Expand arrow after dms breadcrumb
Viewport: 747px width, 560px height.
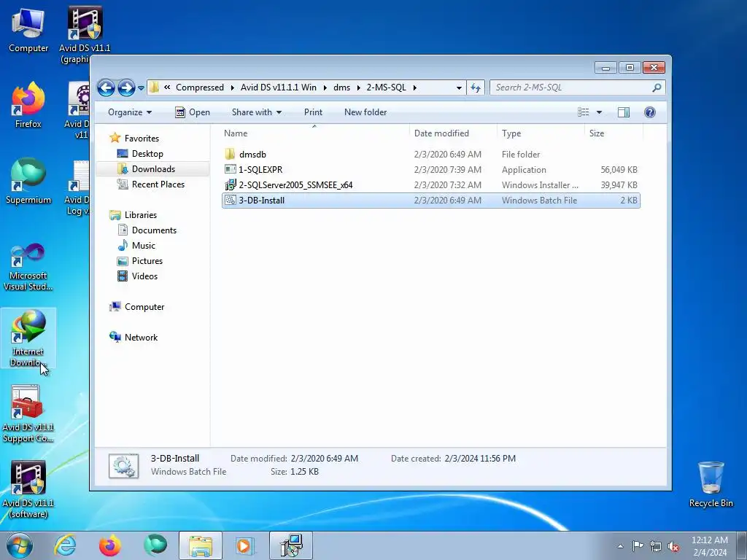point(359,88)
